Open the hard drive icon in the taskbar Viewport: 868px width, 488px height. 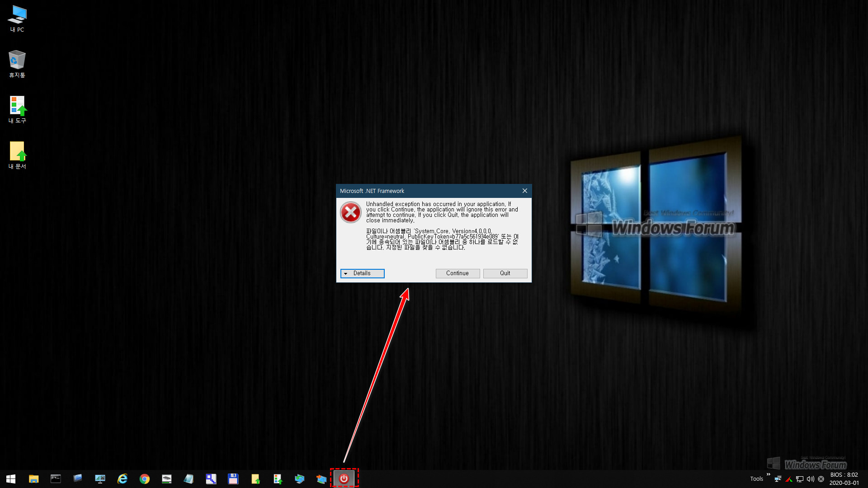click(x=167, y=479)
